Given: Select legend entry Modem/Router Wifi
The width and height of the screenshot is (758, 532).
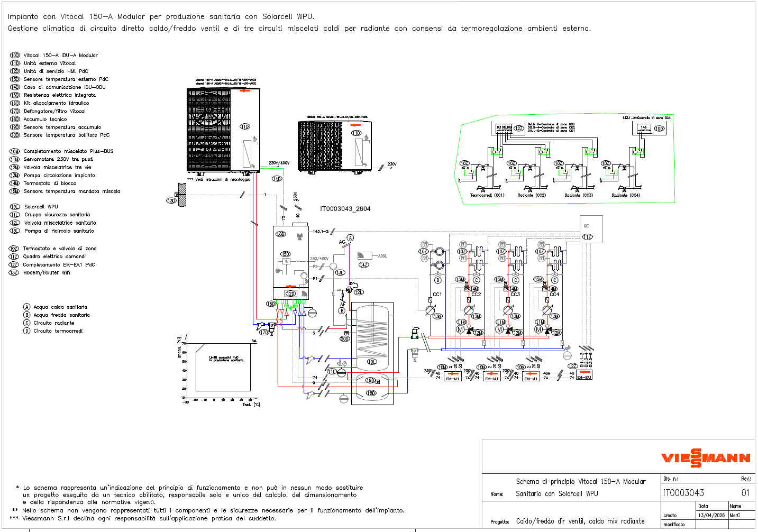Looking at the screenshot, I should 47,273.
